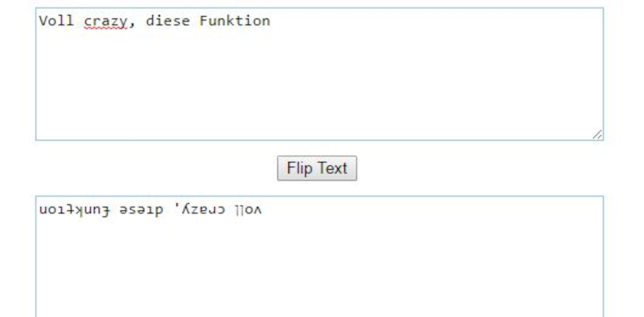Click the Flip Text button label

pos(317,168)
